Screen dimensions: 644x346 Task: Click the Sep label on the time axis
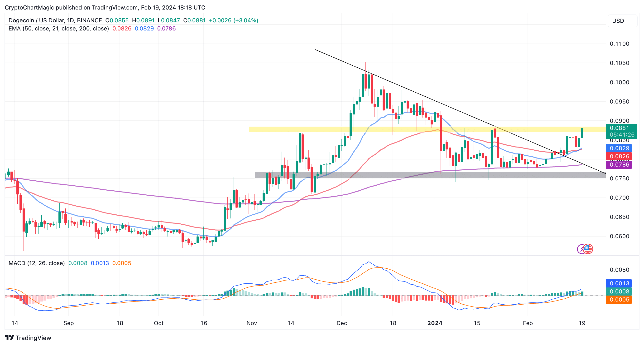click(x=68, y=323)
